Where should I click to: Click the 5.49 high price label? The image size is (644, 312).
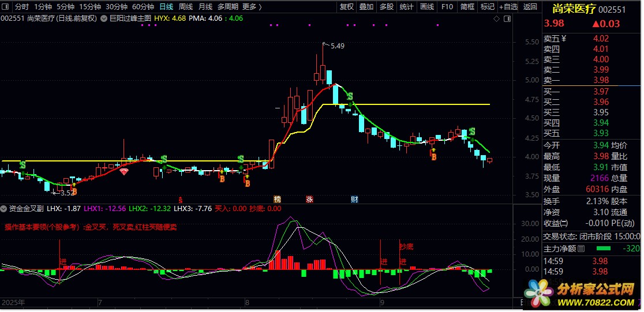pyautogui.click(x=337, y=46)
